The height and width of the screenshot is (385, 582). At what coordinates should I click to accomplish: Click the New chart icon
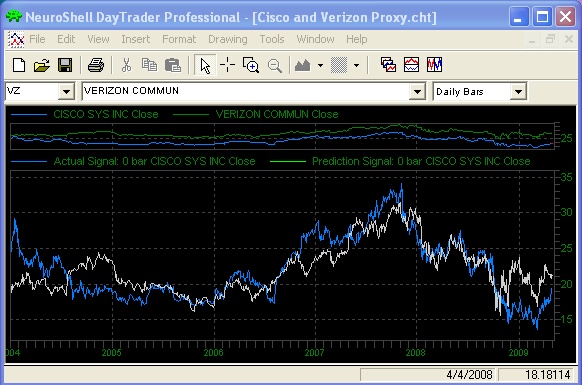pyautogui.click(x=19, y=65)
